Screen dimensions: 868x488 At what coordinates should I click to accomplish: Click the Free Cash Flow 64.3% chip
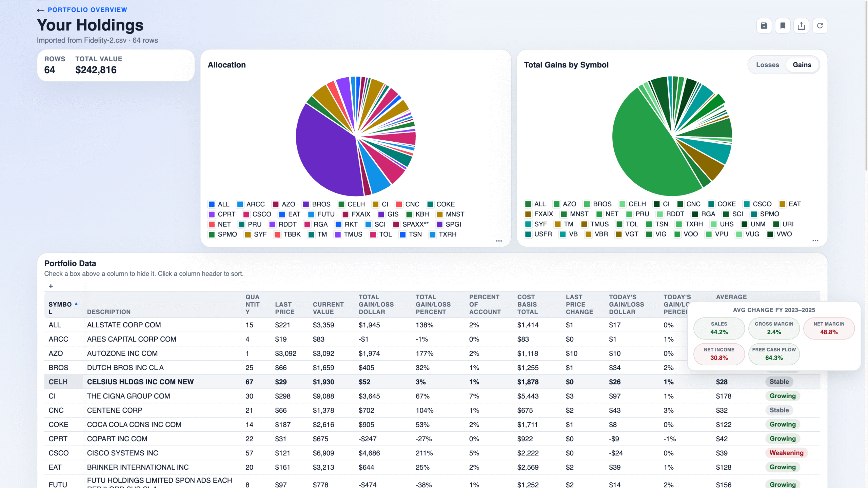(774, 354)
